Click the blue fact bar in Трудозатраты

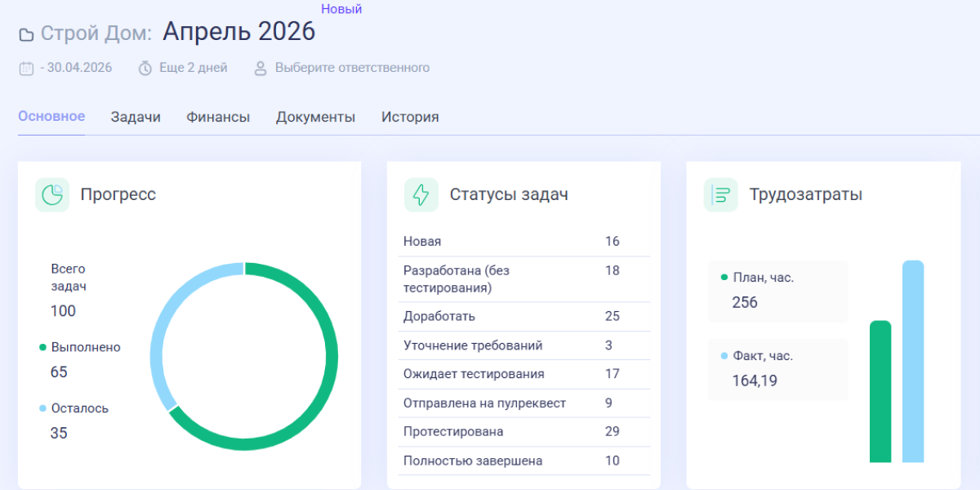[913, 361]
